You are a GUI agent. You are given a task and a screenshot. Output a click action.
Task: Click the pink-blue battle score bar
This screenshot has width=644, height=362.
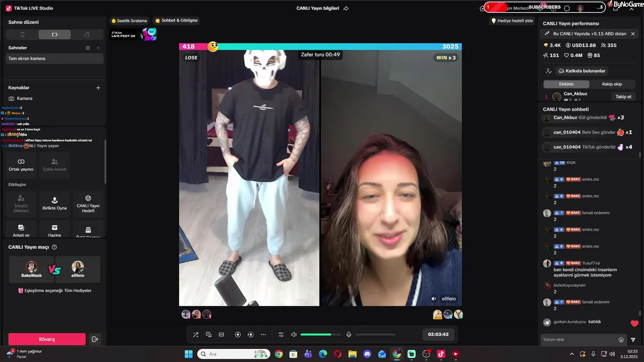coord(320,46)
